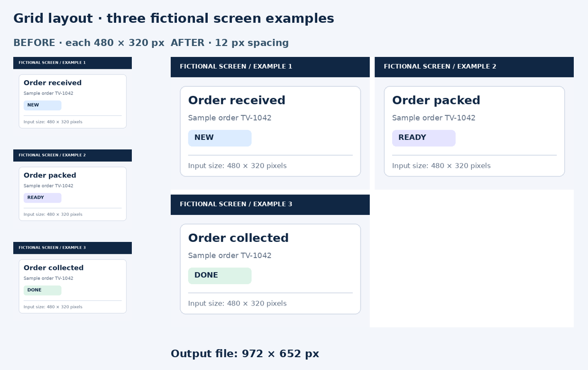This screenshot has width=588, height=370.
Task: Open the BEFORE thumbnail of Example 3 screen
Action: (x=73, y=281)
